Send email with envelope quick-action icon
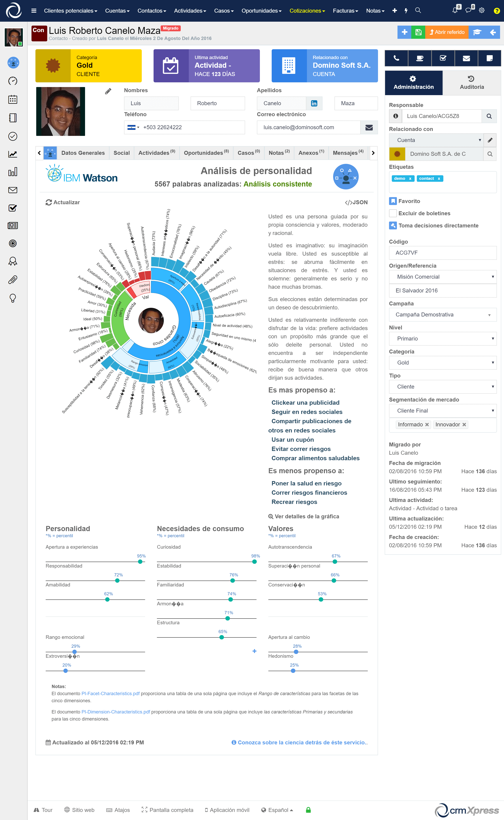This screenshot has height=820, width=504. 466,58
